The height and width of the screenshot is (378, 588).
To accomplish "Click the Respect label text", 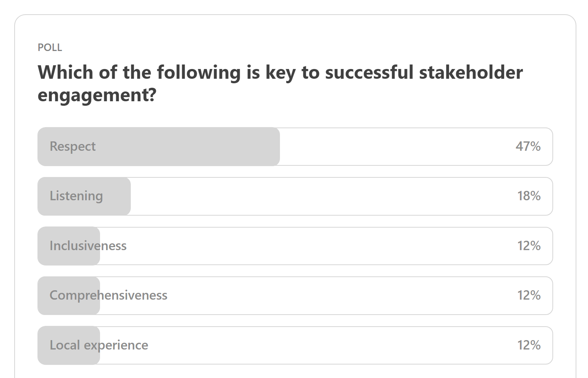I will [x=73, y=146].
